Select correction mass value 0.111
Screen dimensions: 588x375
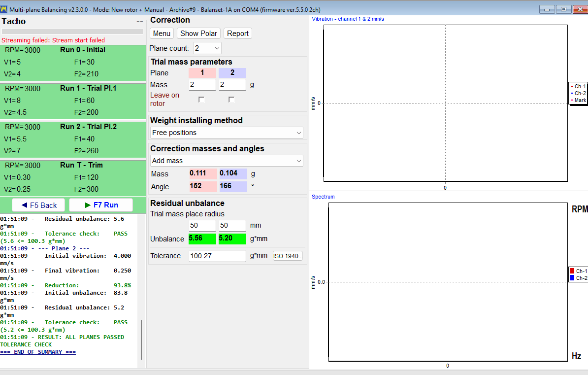(203, 173)
